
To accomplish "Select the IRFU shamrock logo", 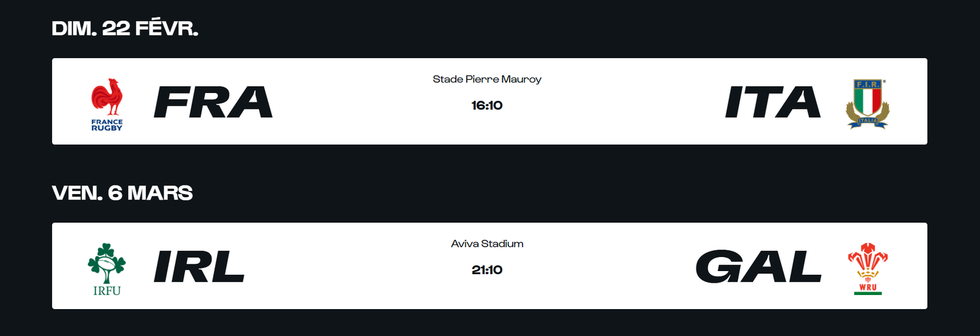I will (107, 262).
